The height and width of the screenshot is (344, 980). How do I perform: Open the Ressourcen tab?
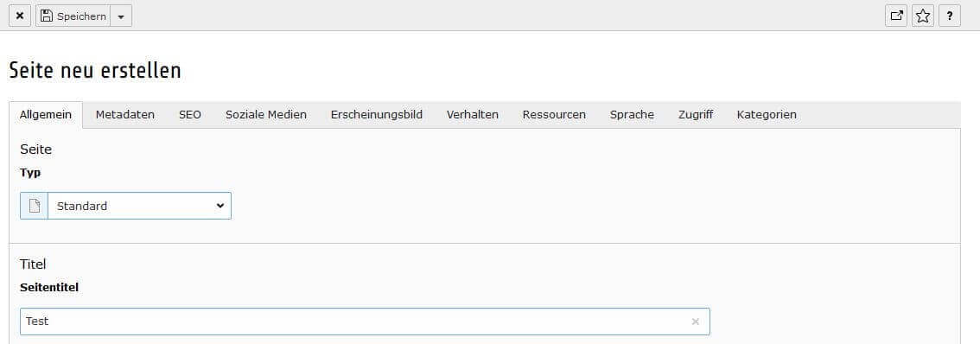click(554, 115)
